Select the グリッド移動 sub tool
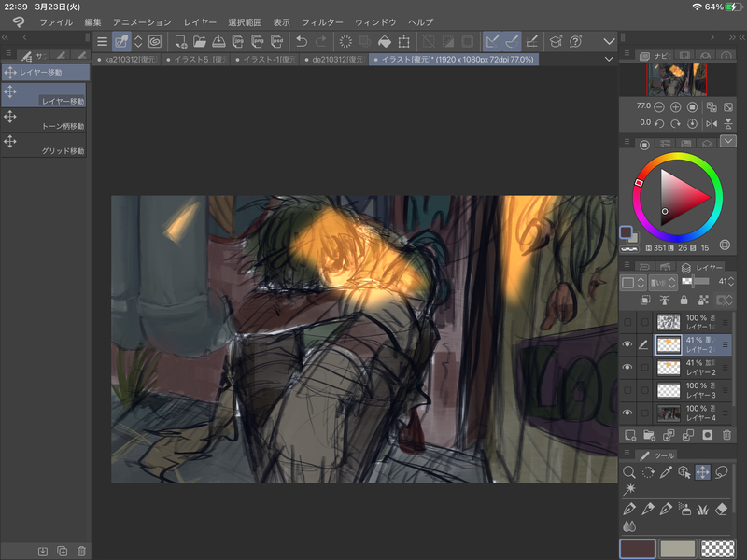Screen dimensions: 747x560 coord(45,145)
